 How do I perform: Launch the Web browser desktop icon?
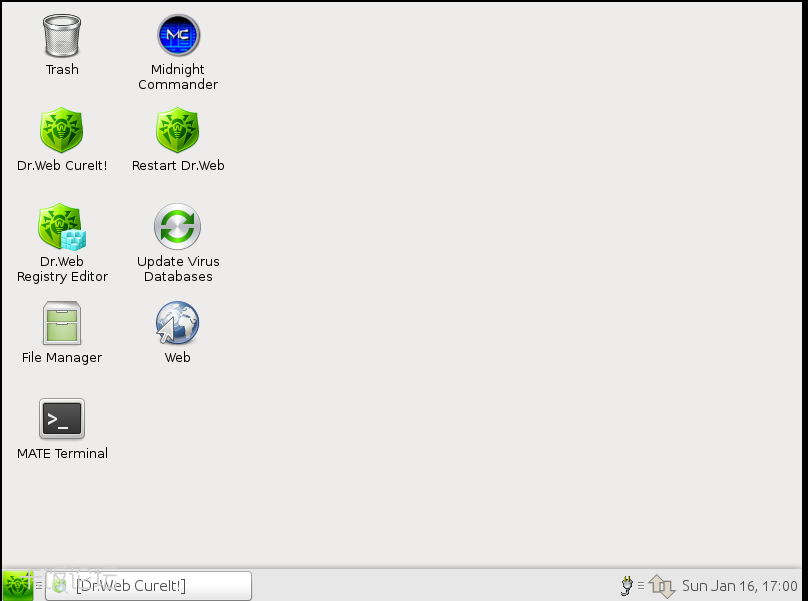[178, 323]
